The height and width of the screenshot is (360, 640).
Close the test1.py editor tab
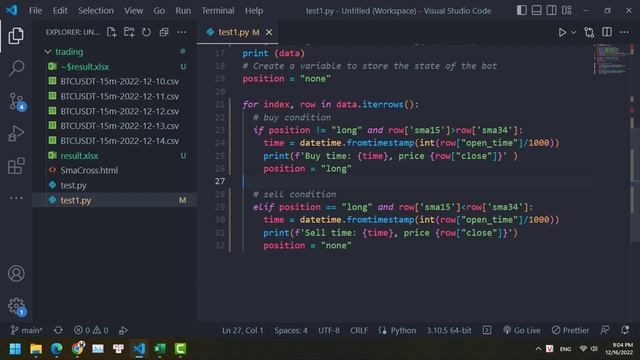(269, 32)
